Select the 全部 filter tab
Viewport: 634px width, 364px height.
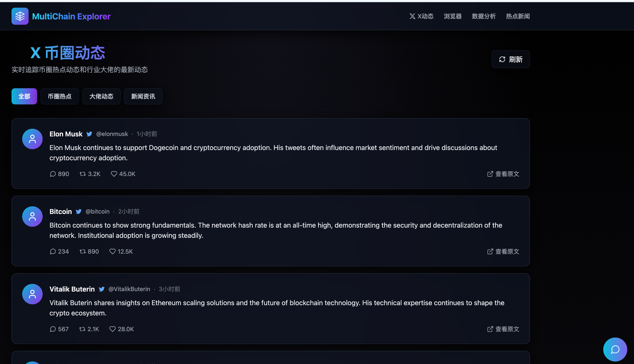coord(24,96)
